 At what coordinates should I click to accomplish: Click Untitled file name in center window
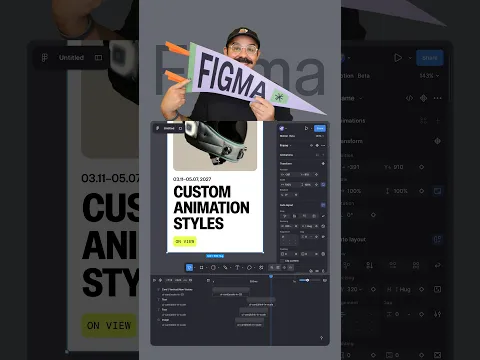(169, 128)
